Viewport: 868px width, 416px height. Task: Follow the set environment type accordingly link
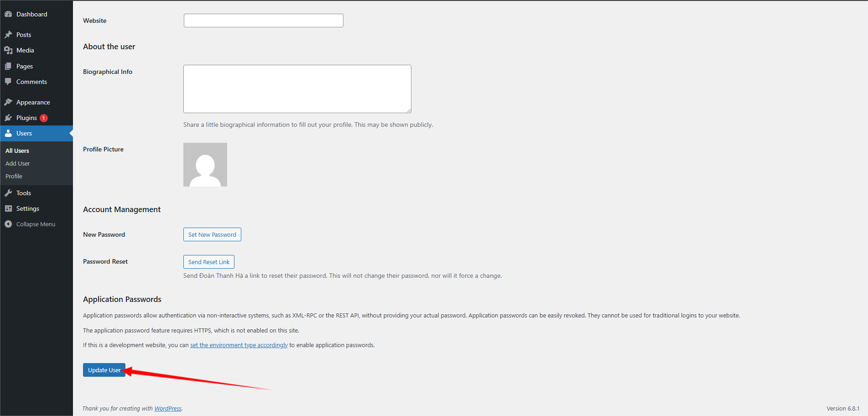[x=239, y=345]
